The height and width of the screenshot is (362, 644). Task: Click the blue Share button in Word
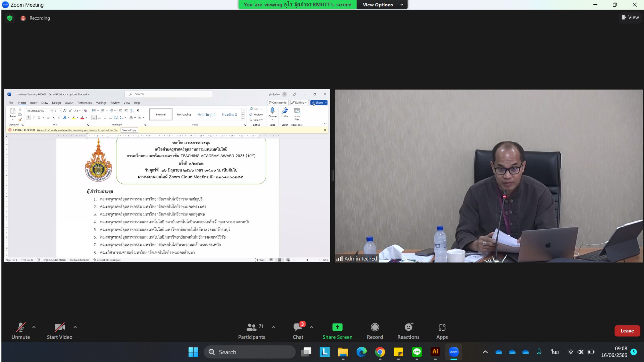click(319, 102)
